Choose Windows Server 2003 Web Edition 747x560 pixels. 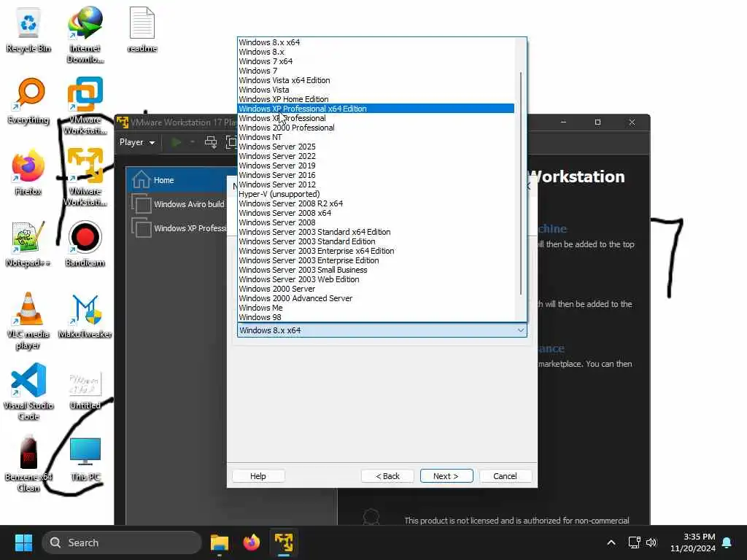pos(376,279)
